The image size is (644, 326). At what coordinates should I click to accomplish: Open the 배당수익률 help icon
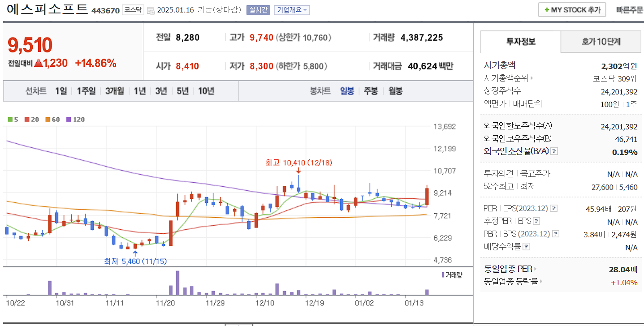pos(527,247)
